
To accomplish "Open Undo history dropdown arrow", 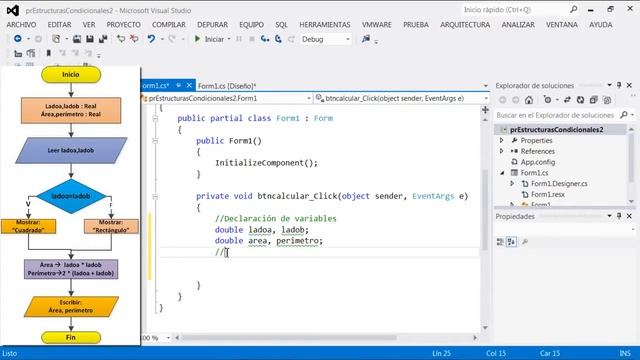I will point(162,39).
